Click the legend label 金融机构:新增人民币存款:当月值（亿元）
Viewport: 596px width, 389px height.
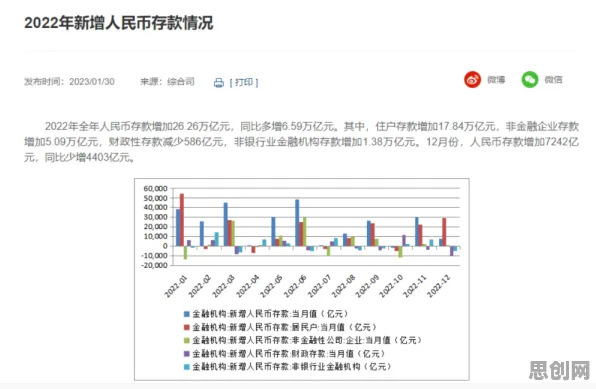pos(270,314)
